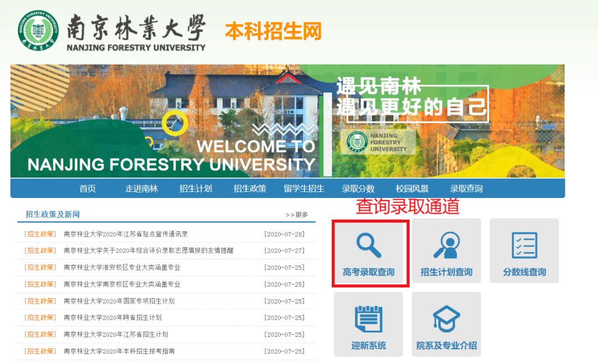Open 留学生招生 navigation item

coord(304,189)
